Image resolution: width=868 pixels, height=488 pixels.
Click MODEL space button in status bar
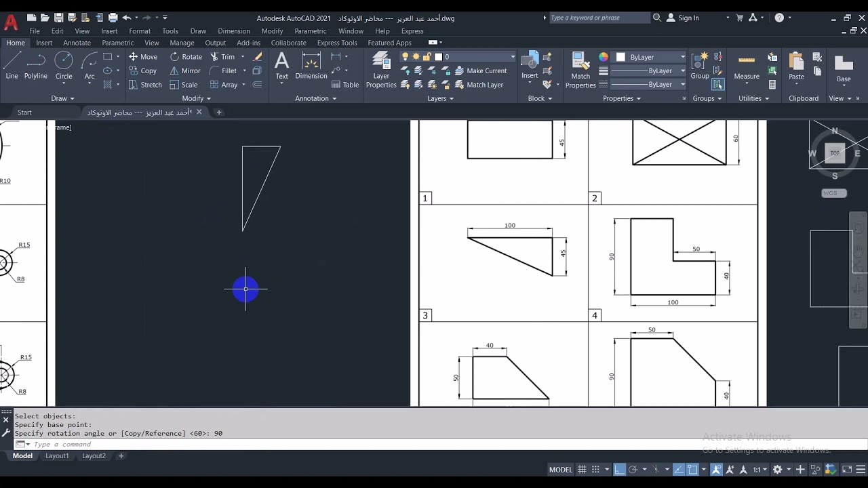561,469
